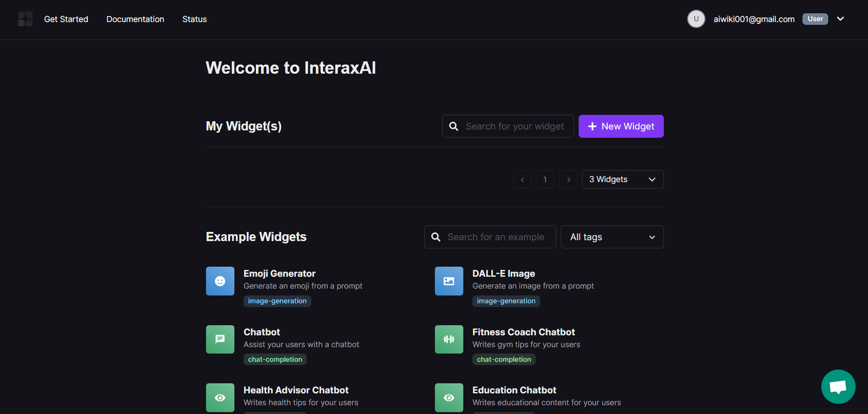Viewport: 868px width, 414px height.
Task: Focus the Search for your widget field
Action: [x=508, y=126]
